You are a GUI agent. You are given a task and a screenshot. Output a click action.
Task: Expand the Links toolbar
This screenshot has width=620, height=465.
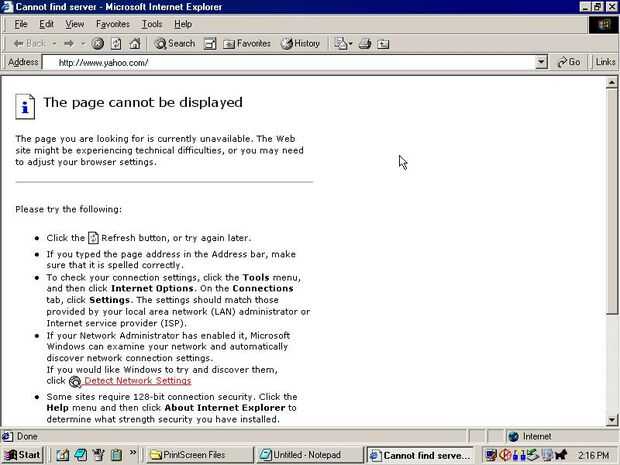click(605, 62)
